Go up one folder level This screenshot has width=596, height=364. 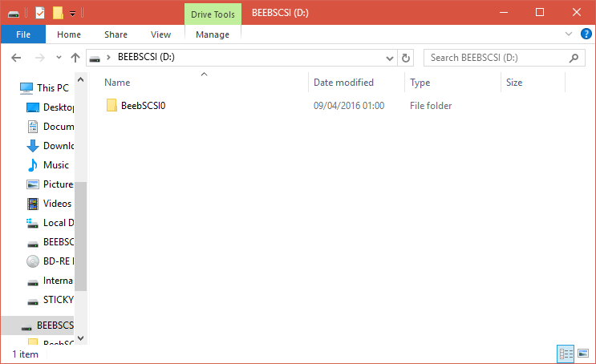coord(75,58)
